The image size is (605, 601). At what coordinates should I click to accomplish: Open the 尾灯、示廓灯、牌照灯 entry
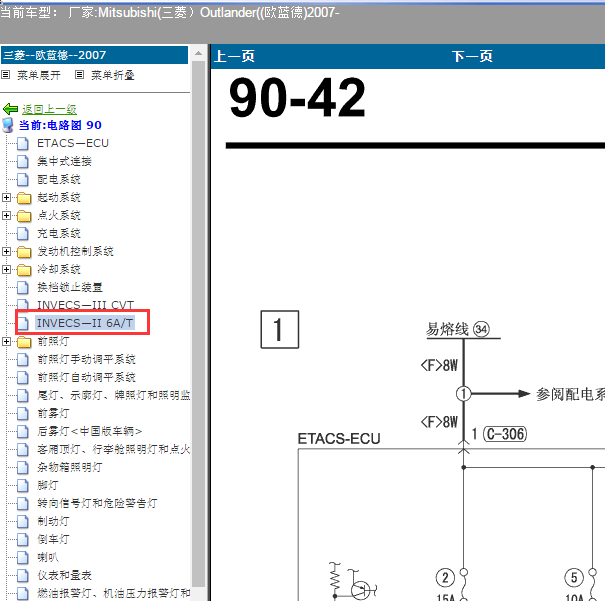click(113, 395)
